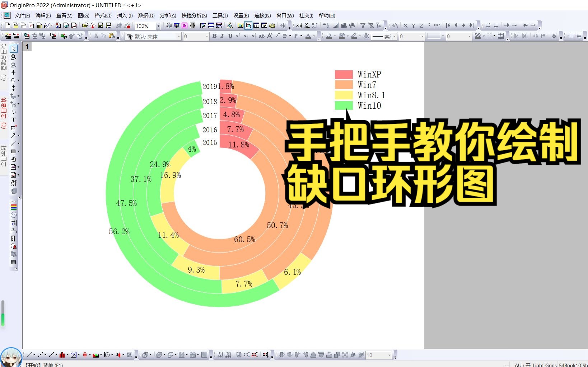This screenshot has height=367, width=588.
Task: Toggle Subscript formatting
Action: 246,36
